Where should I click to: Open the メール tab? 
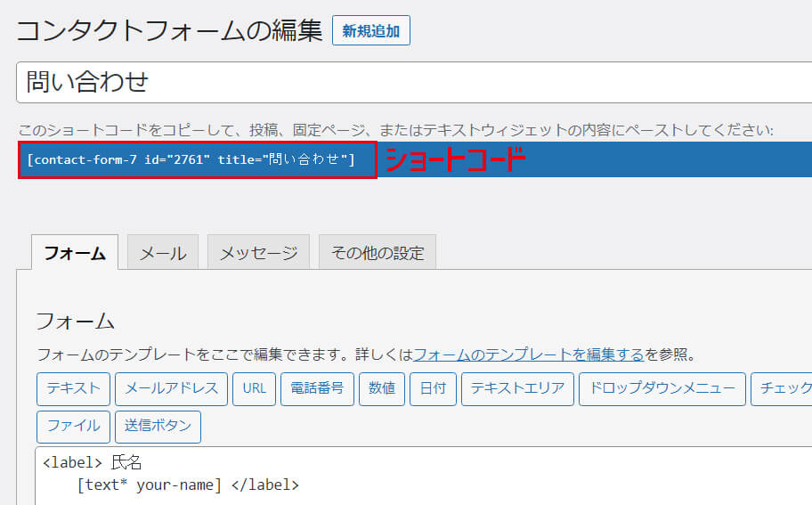click(163, 253)
